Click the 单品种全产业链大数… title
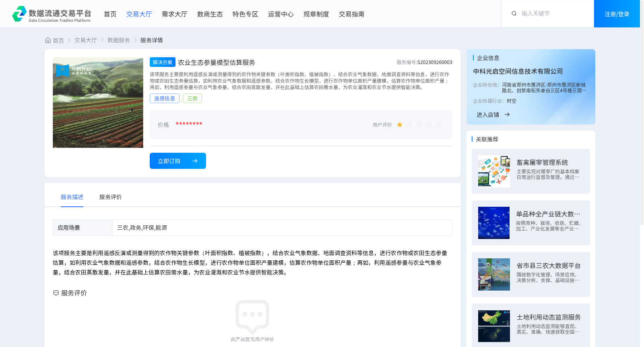The image size is (644, 347). tap(548, 214)
